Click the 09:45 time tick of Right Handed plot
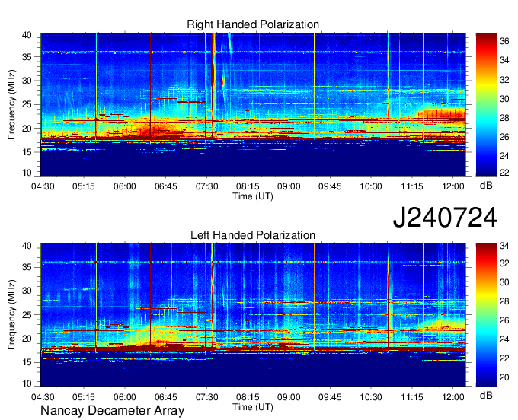Viewport: 518px width, 420px height. point(330,186)
